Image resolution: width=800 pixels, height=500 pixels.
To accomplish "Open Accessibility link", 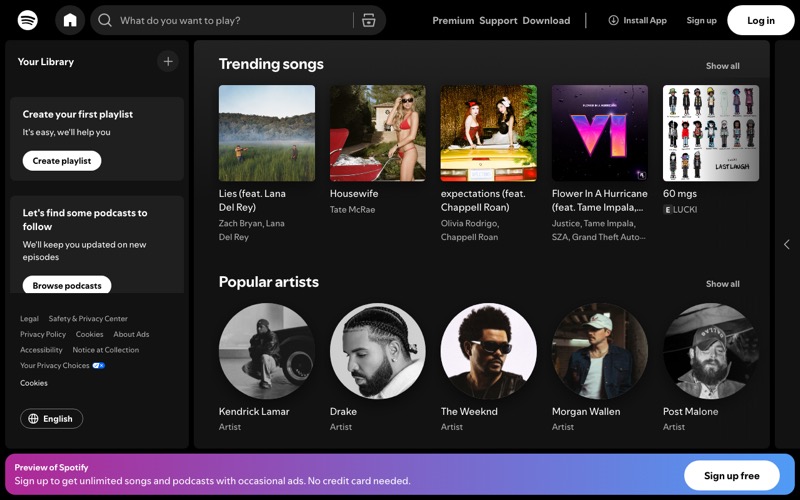I will point(41,350).
